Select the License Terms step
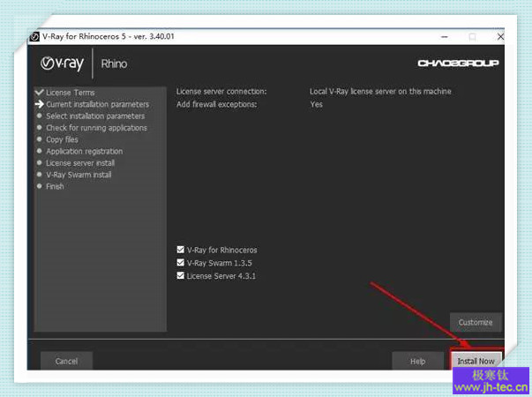The image size is (532, 397). [71, 93]
